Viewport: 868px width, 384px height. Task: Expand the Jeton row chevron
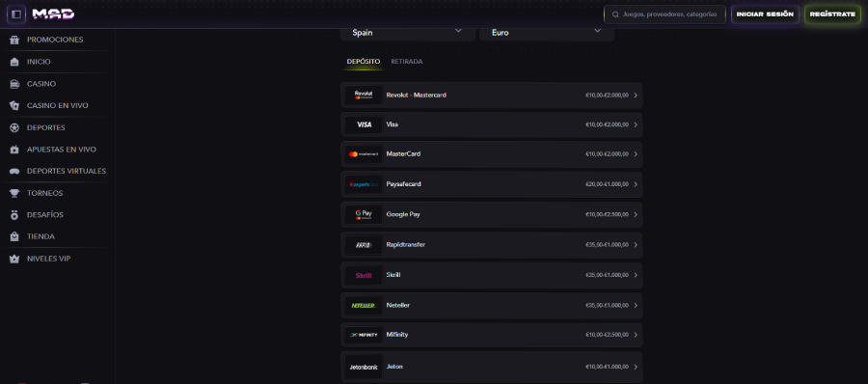coord(636,367)
